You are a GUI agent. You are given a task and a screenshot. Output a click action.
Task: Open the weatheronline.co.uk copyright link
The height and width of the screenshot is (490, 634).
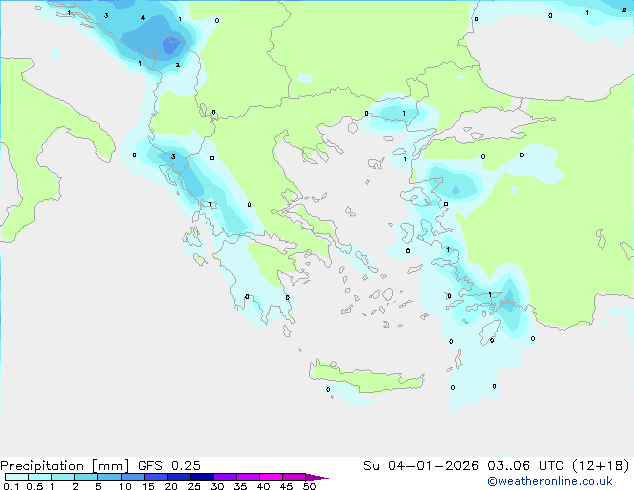click(x=550, y=481)
